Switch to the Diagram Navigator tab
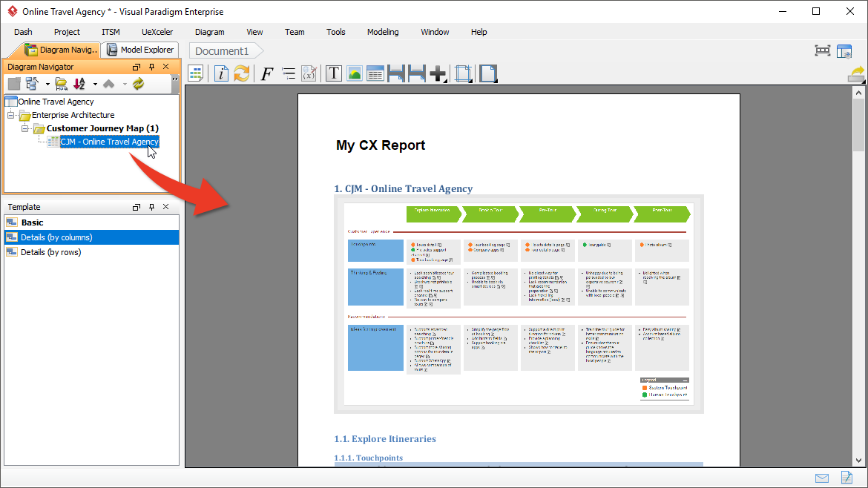The height and width of the screenshot is (488, 868). click(61, 50)
